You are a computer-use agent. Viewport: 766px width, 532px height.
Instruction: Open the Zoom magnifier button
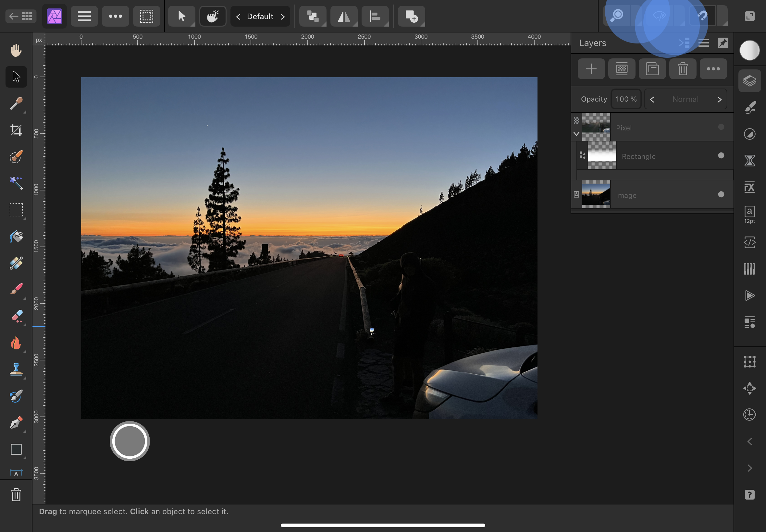point(617,16)
